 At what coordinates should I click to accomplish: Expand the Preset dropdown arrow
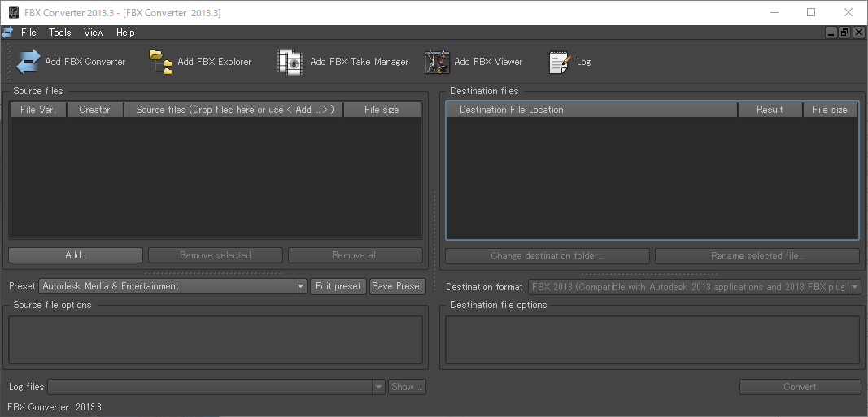click(301, 286)
